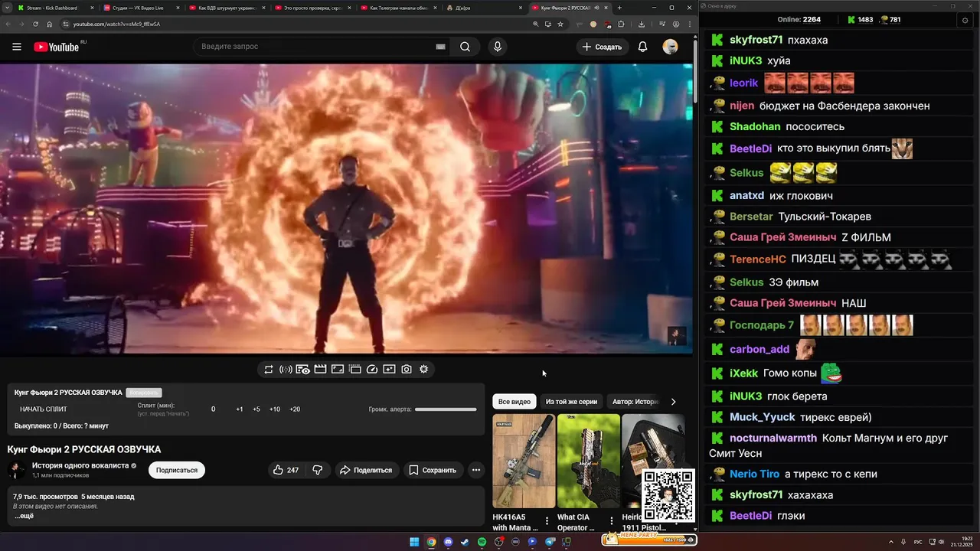Click the dashed-window icon in player toolbar

pyautogui.click(x=354, y=369)
